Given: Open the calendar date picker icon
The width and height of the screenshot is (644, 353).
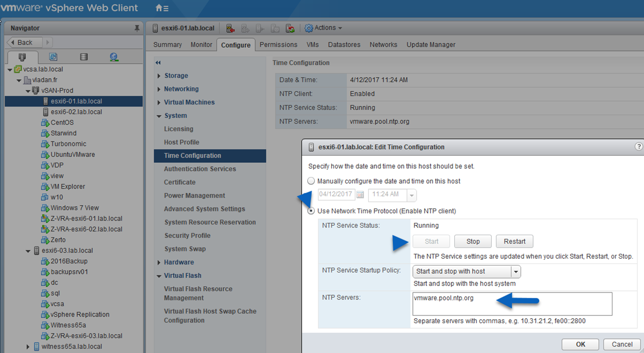Looking at the screenshot, I should coord(360,194).
